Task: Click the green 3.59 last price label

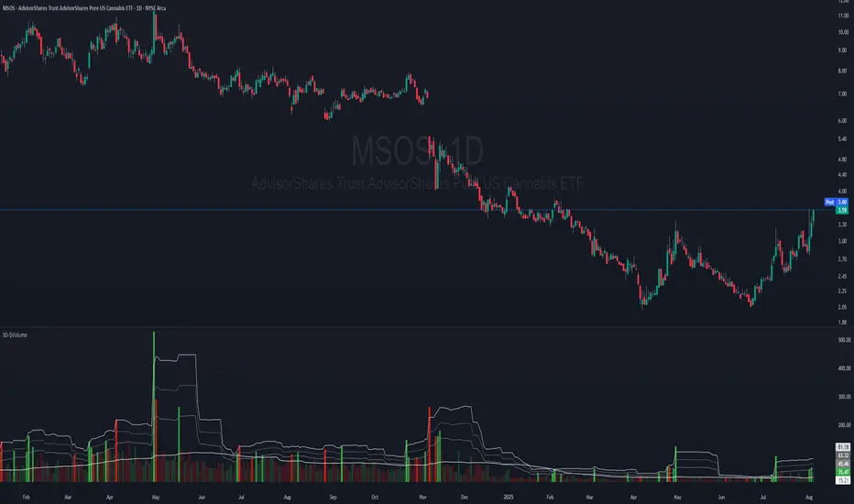Action: tap(842, 210)
